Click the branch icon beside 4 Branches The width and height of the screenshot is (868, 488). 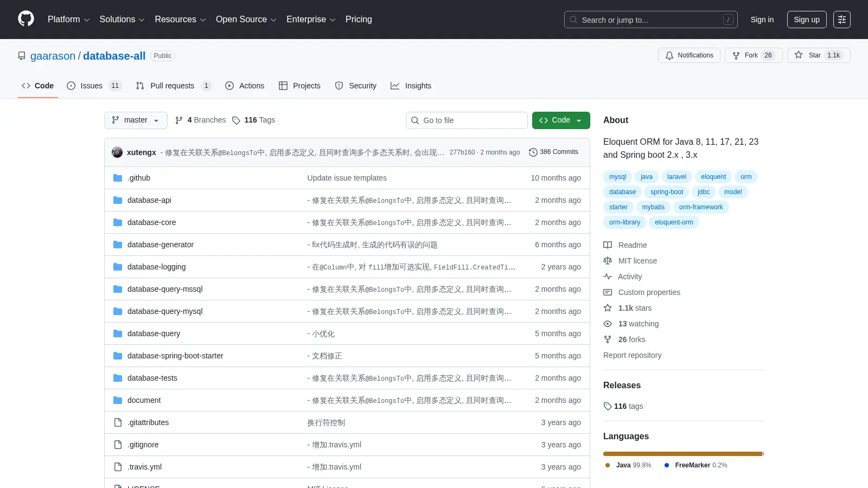pos(179,120)
